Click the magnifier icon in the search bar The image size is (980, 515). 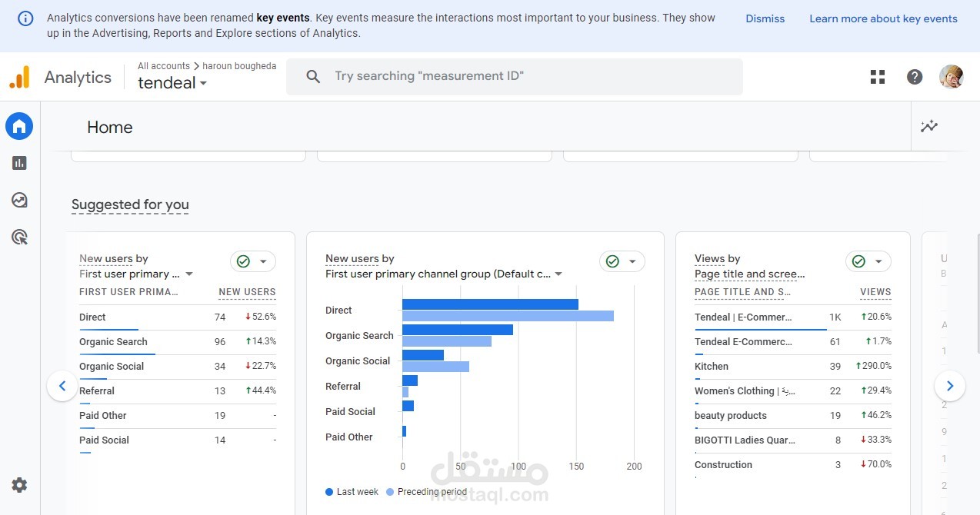pos(312,76)
